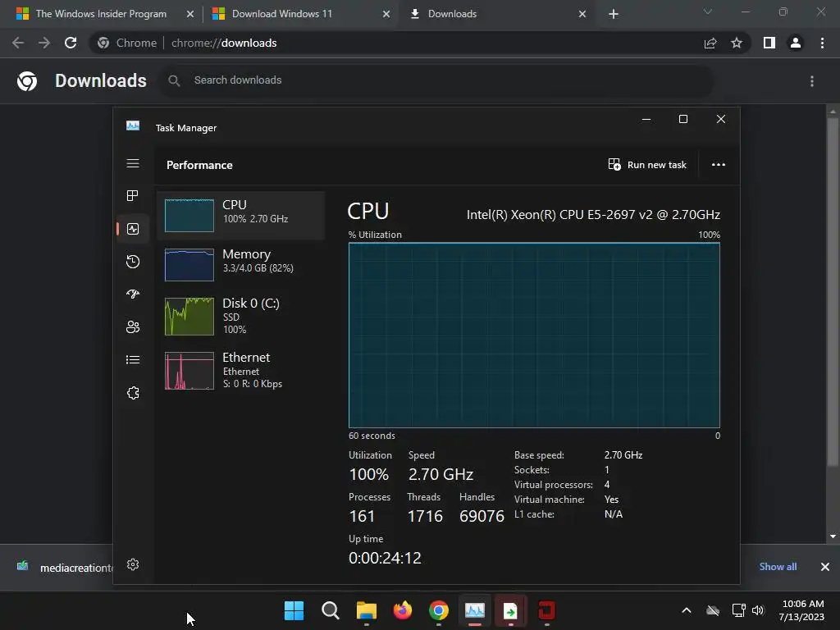Open Task Manager more options ellipsis

(719, 164)
